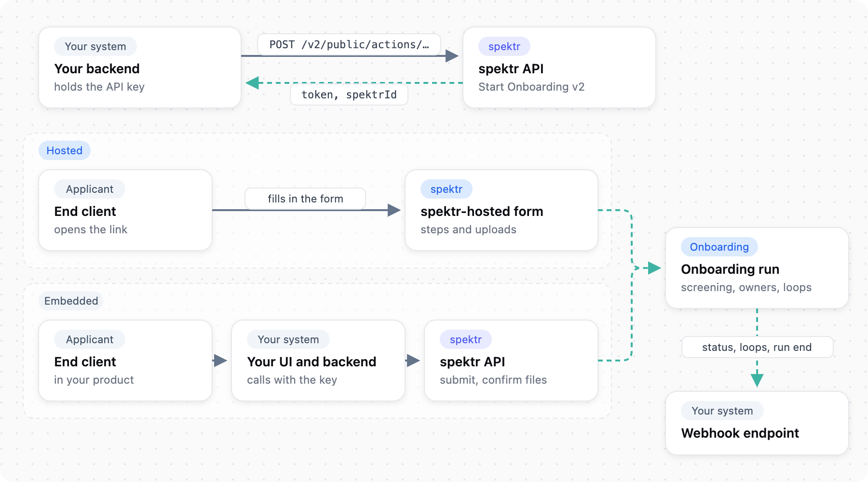The width and height of the screenshot is (868, 482).
Task: Click the 'token, spektrId' response label
Action: point(349,94)
